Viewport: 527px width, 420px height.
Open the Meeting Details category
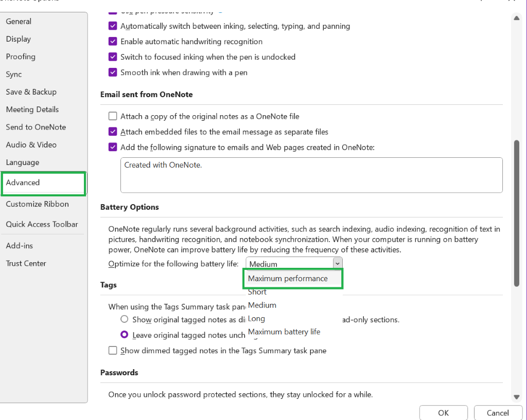click(x=32, y=109)
